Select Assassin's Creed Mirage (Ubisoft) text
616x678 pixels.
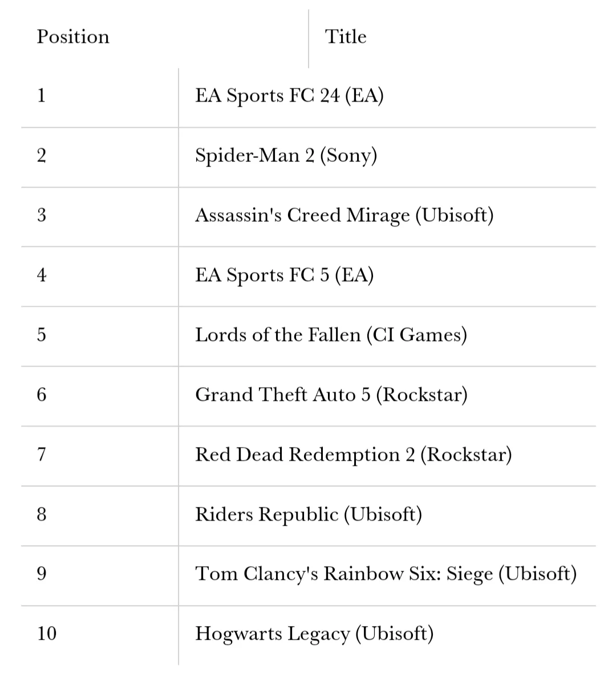345,215
